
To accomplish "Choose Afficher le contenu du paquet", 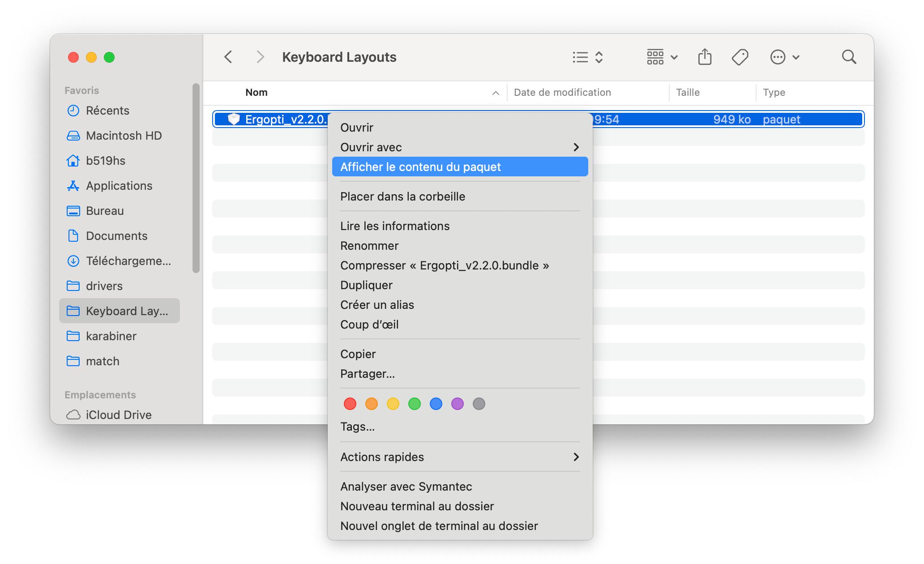I will [x=460, y=167].
